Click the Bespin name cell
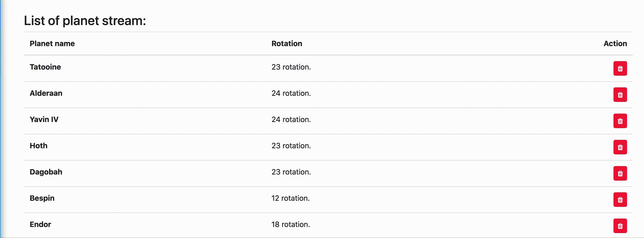This screenshot has height=238, width=644. [42, 198]
